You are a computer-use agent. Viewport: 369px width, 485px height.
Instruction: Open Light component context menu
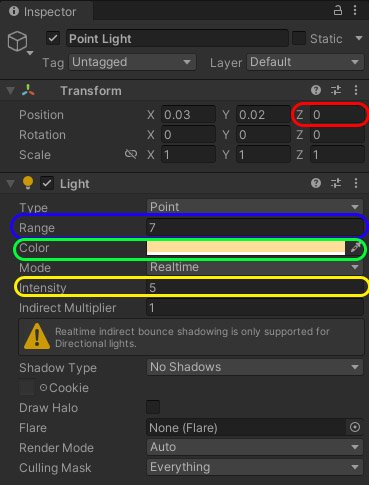click(356, 183)
